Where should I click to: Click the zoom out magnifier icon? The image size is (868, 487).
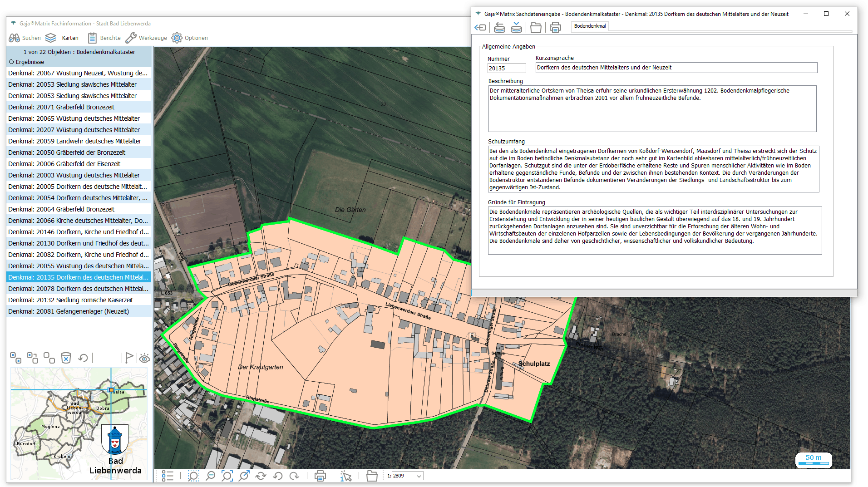(210, 476)
